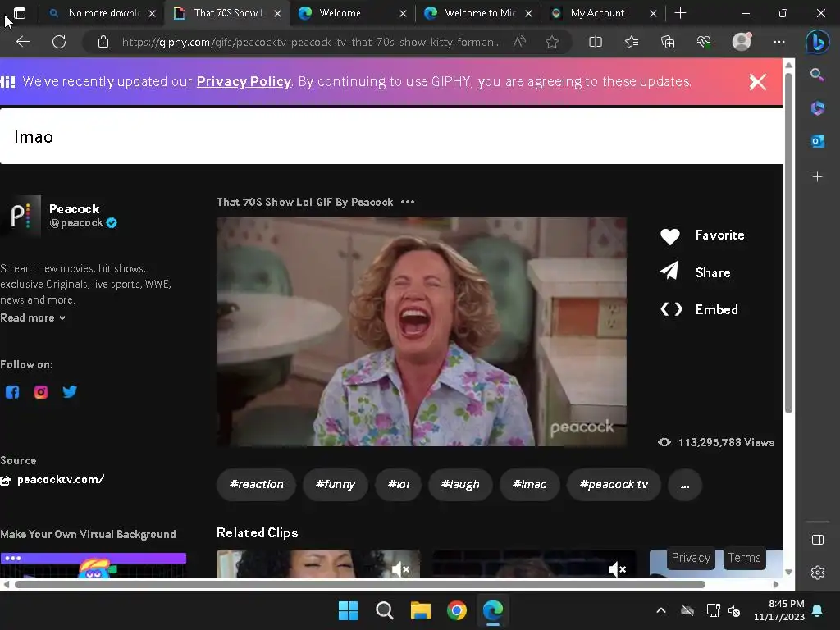
Task: Click the browser back arrow
Action: [22, 42]
